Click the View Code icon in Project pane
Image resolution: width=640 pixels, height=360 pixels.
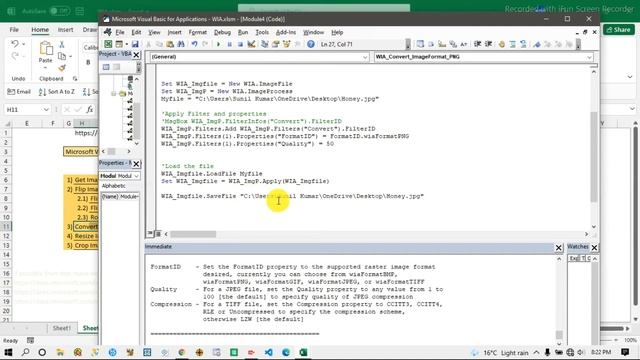106,67
